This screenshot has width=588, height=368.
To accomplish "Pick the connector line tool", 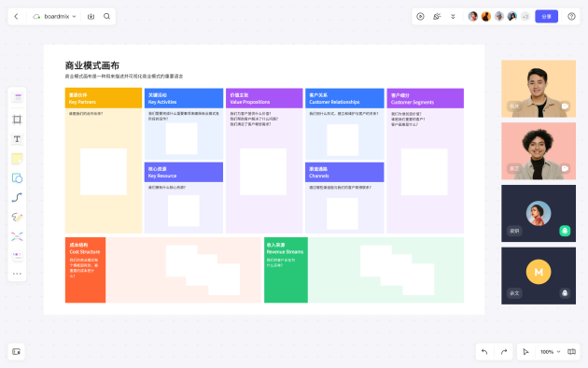I will pos(17,197).
